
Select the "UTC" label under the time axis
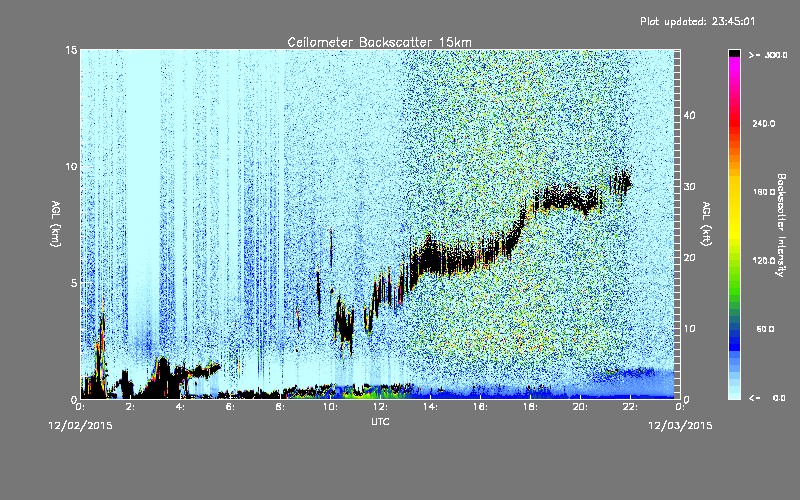(380, 421)
